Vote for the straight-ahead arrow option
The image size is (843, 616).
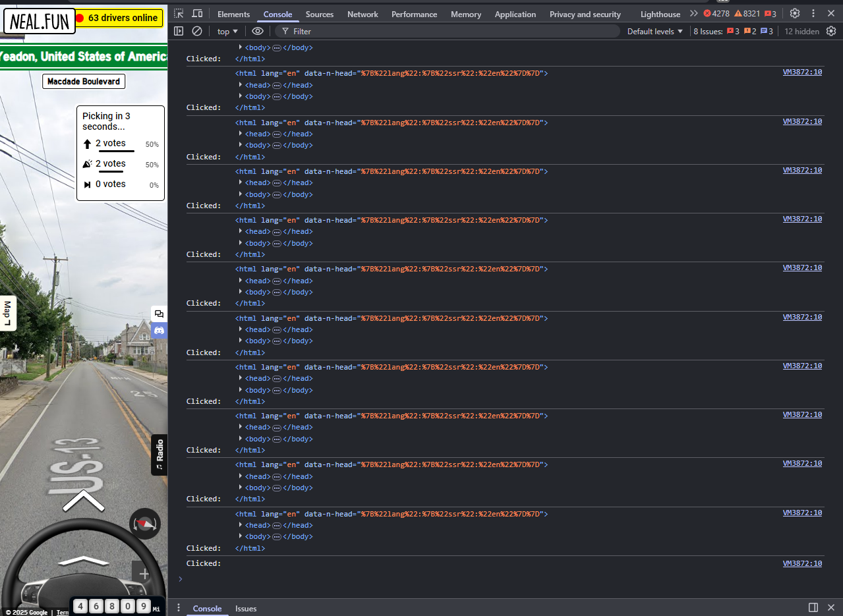(x=121, y=144)
